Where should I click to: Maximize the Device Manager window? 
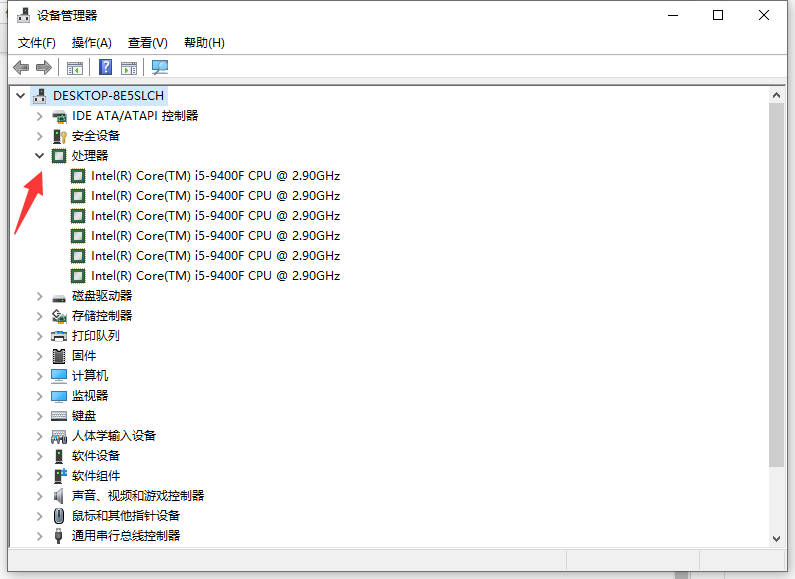(x=718, y=15)
